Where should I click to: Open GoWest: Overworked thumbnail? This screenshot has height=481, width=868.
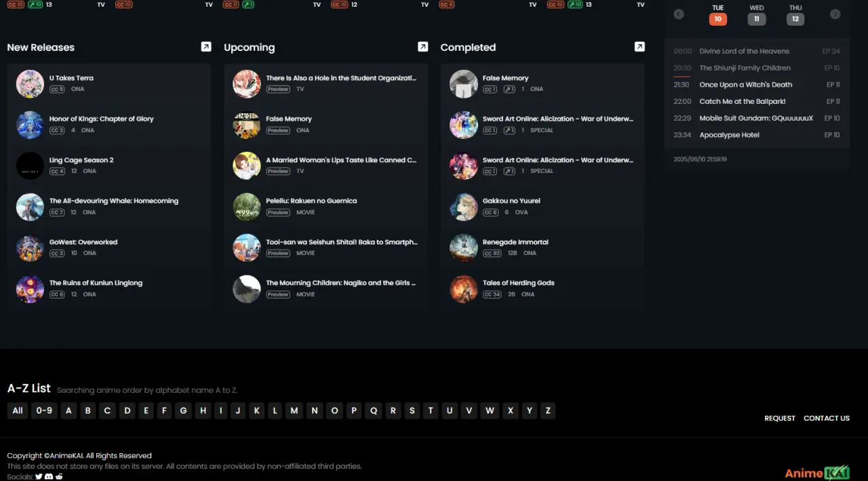pyautogui.click(x=30, y=248)
